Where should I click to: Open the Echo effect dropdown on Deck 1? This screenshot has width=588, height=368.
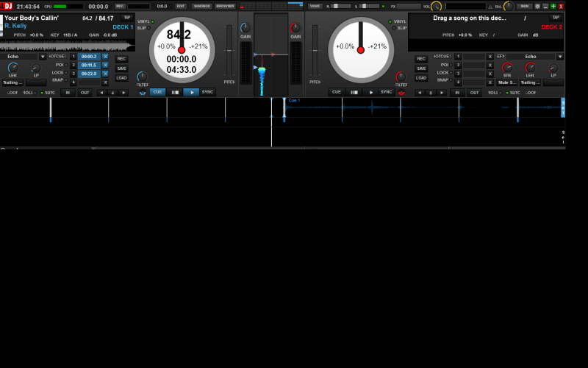pyautogui.click(x=42, y=57)
